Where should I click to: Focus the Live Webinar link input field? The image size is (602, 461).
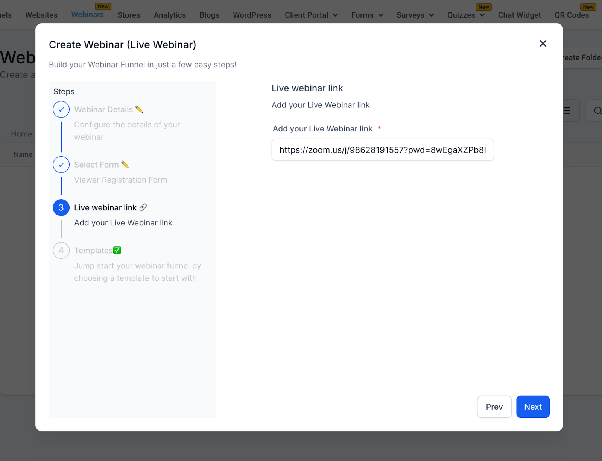[x=382, y=150]
